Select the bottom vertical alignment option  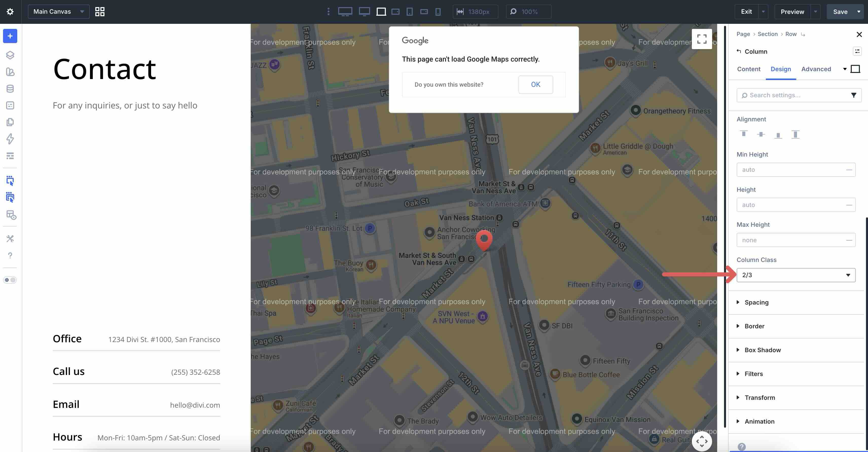(x=778, y=134)
